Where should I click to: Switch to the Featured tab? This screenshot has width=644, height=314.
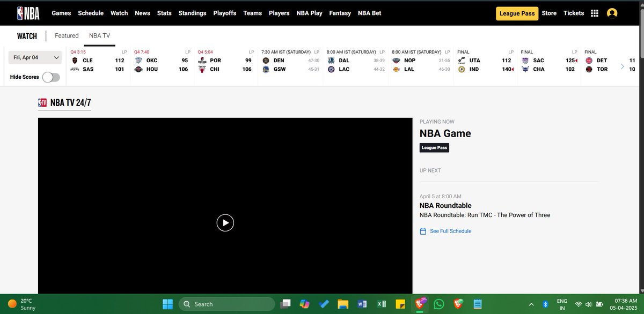67,36
